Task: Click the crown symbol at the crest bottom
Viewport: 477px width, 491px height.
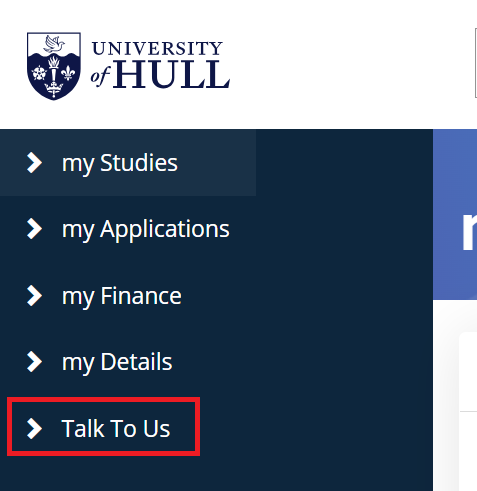Action: coord(54,89)
